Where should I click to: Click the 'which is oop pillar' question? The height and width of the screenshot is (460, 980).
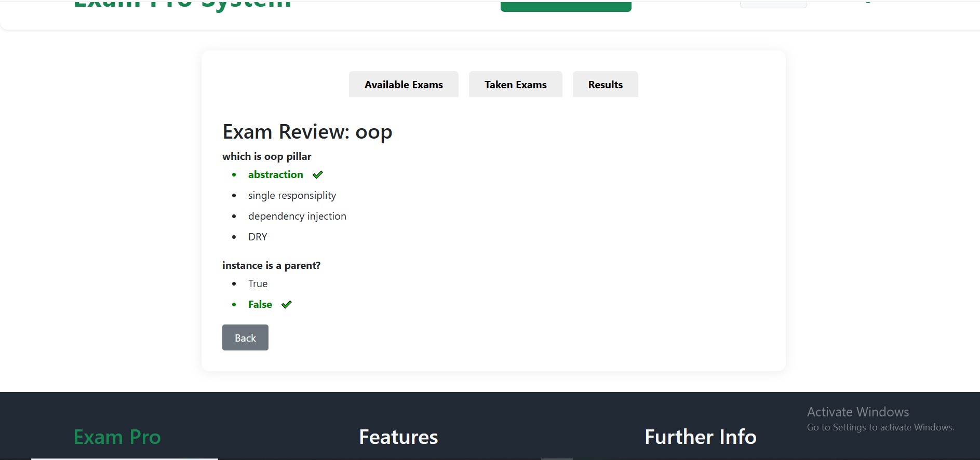pos(266,157)
